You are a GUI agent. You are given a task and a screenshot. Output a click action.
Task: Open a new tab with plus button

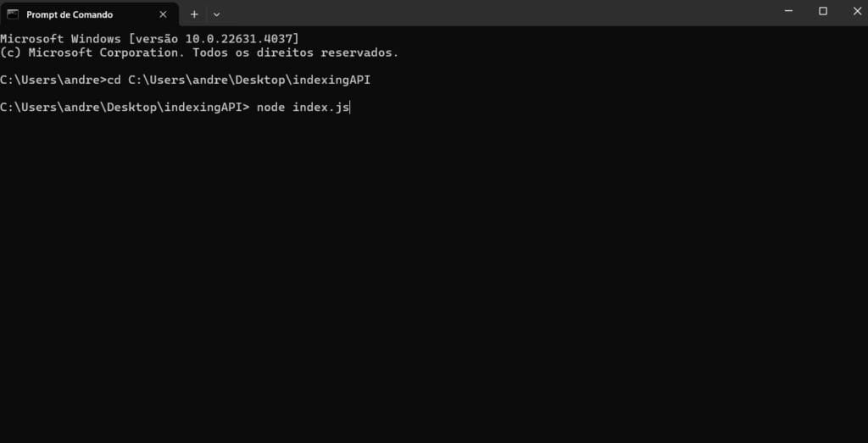(x=194, y=14)
